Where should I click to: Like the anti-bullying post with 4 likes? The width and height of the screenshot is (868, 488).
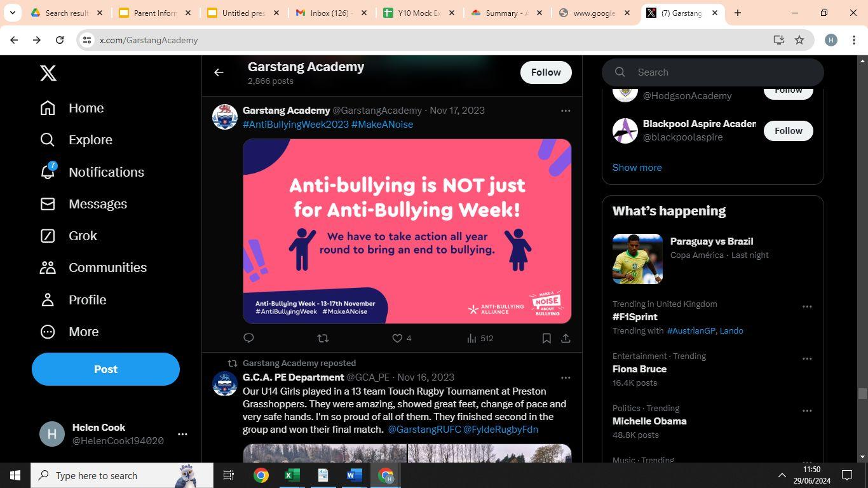402,338
